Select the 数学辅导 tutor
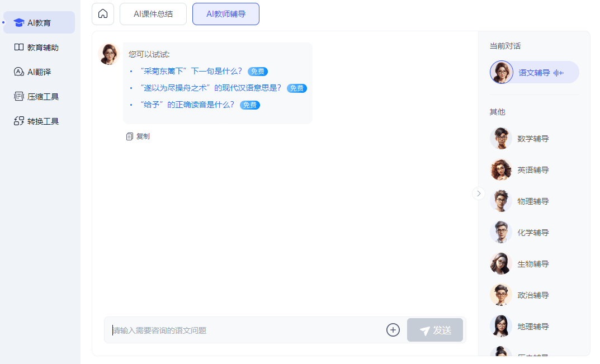600x364 pixels. pyautogui.click(x=533, y=139)
